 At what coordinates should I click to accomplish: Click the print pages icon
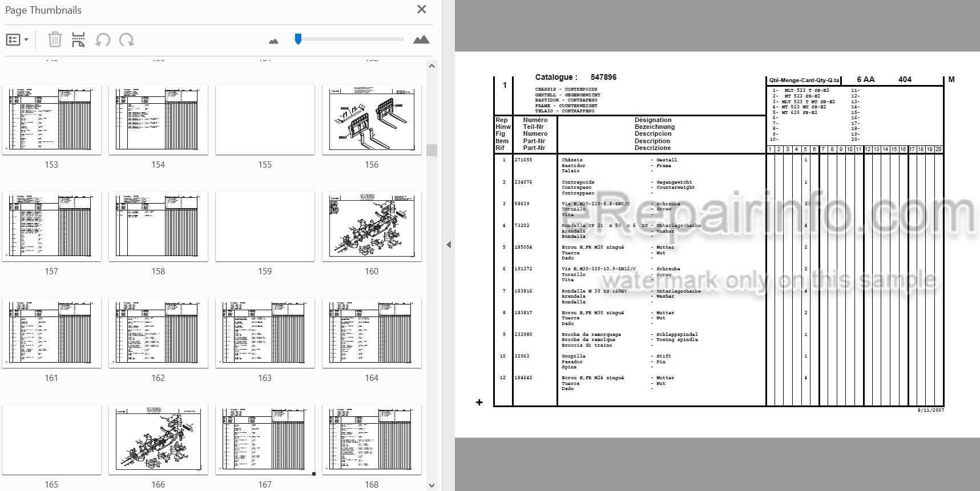(78, 39)
